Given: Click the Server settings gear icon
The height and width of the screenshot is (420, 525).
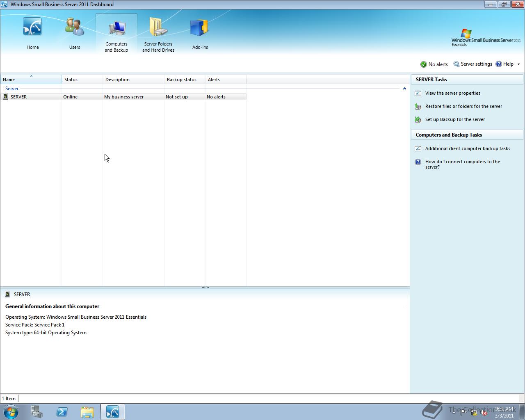Looking at the screenshot, I should (x=457, y=64).
